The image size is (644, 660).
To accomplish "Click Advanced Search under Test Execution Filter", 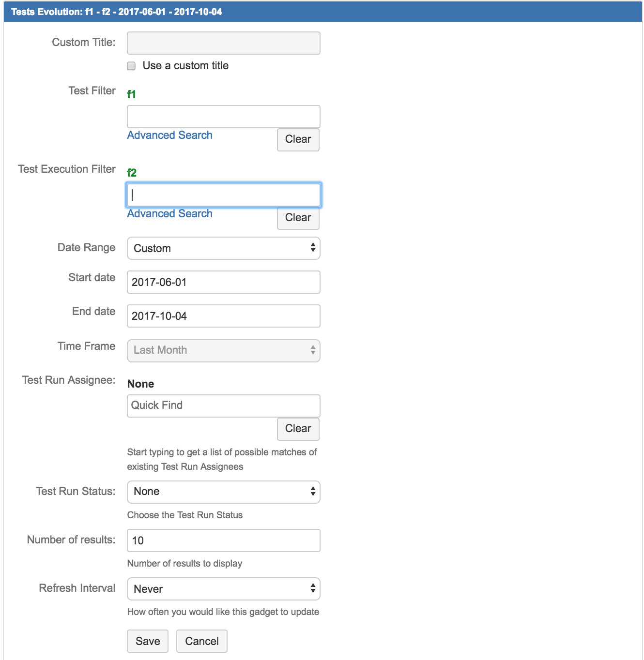I will point(170,213).
